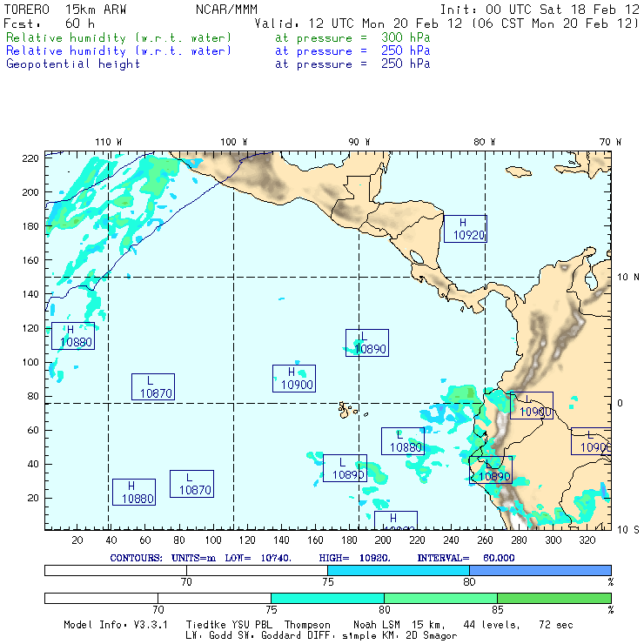The width and height of the screenshot is (644, 644).
Task: Click the 'YSU PBL' scheme text
Action: point(251,625)
